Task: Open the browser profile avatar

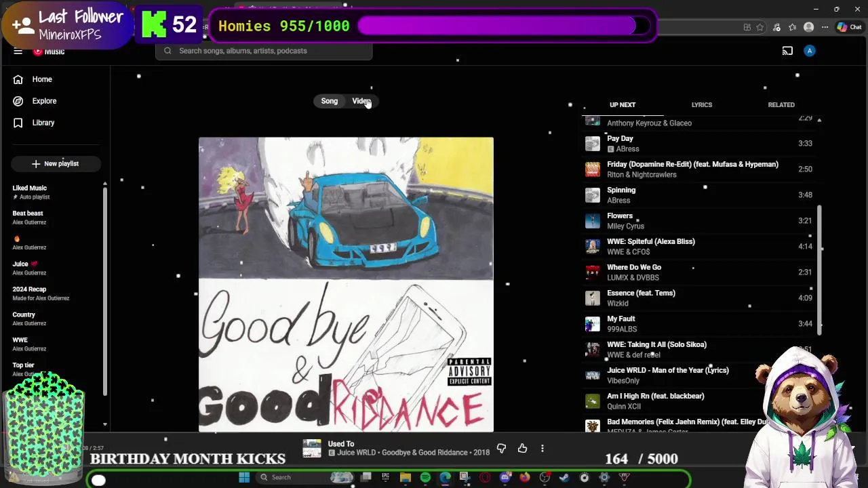Action: pyautogui.click(x=808, y=27)
